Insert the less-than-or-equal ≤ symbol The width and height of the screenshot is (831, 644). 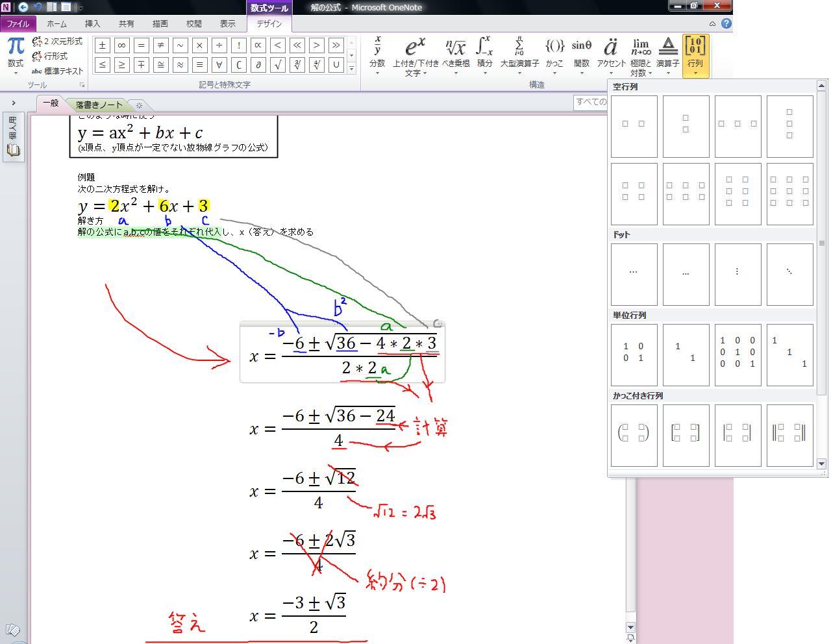pyautogui.click(x=102, y=64)
